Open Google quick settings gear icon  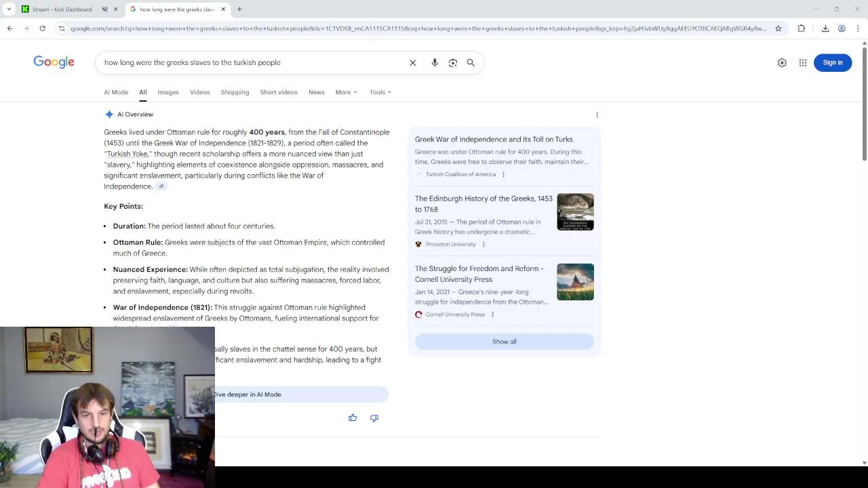[782, 62]
